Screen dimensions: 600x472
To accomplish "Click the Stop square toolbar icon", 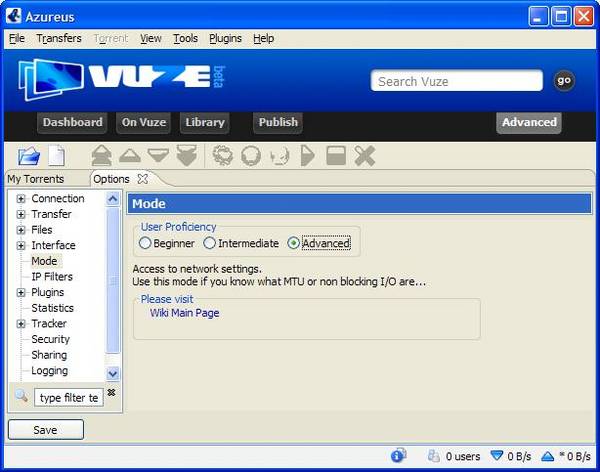I will click(336, 156).
